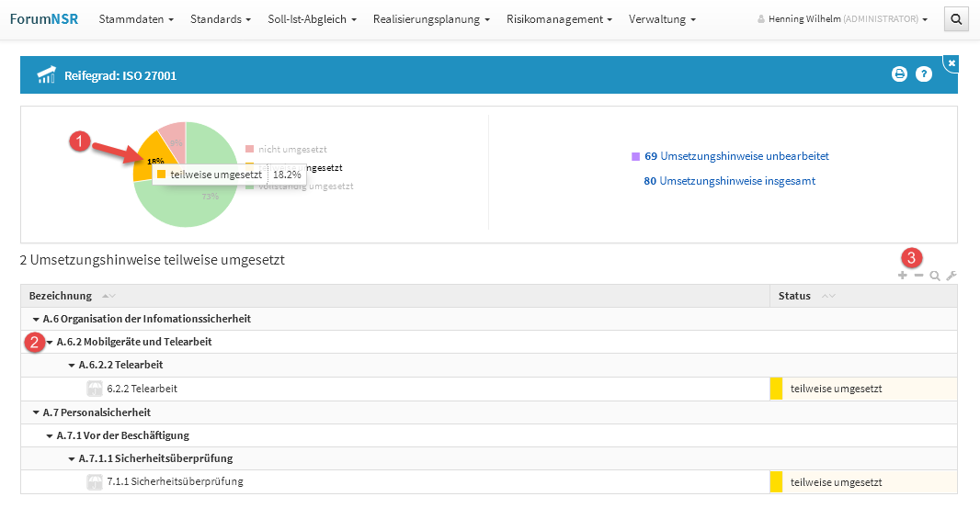Collapse the A.7.1 Vor der Beschäftigung node
Viewport: 980px width, 508px height.
(x=50, y=435)
